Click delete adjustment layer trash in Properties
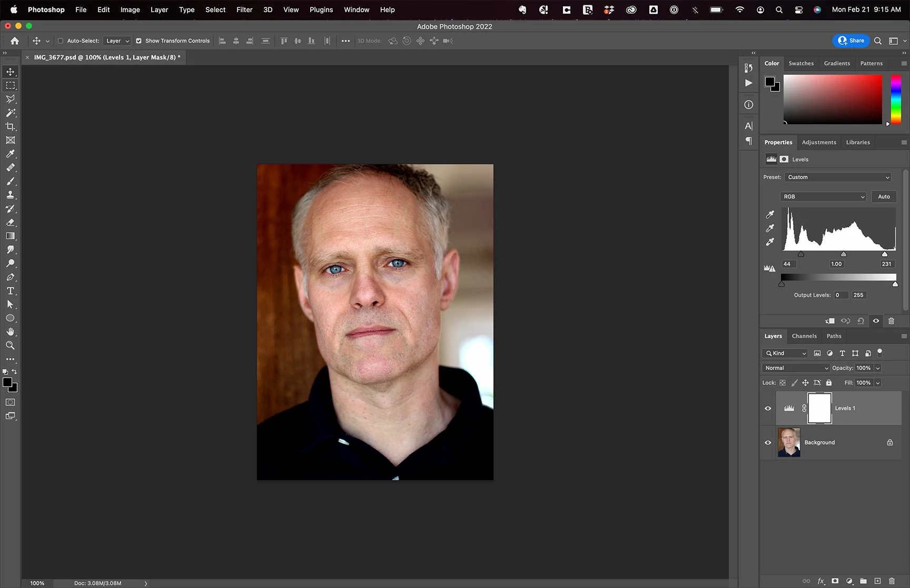Viewport: 910px width, 588px height. 891,321
